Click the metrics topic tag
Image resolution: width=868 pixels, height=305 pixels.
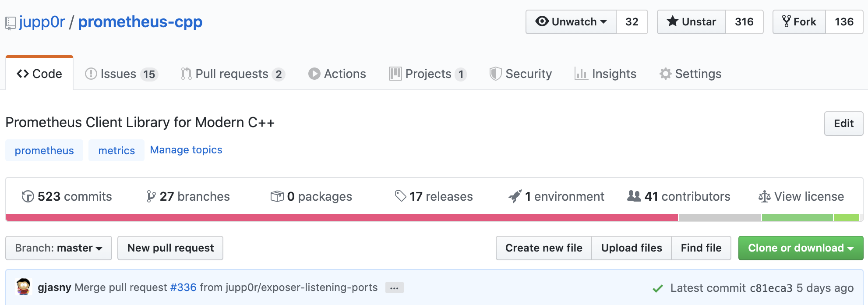pos(116,150)
